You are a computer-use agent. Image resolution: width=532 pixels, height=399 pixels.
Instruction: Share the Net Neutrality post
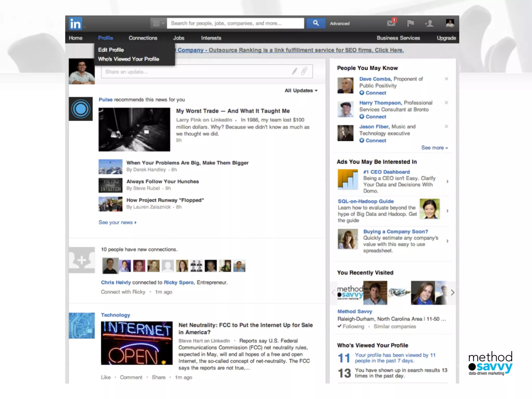pos(158,377)
